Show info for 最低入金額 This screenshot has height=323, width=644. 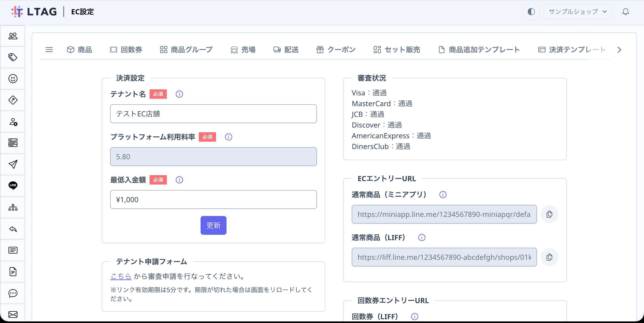[179, 180]
